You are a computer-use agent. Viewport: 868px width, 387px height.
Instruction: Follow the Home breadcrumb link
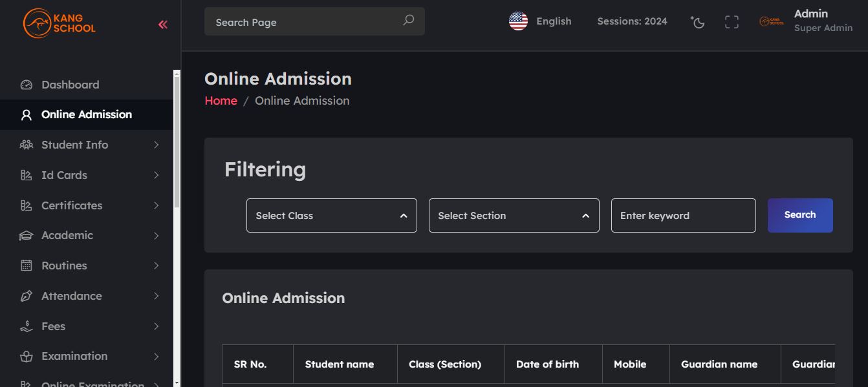[x=221, y=101]
